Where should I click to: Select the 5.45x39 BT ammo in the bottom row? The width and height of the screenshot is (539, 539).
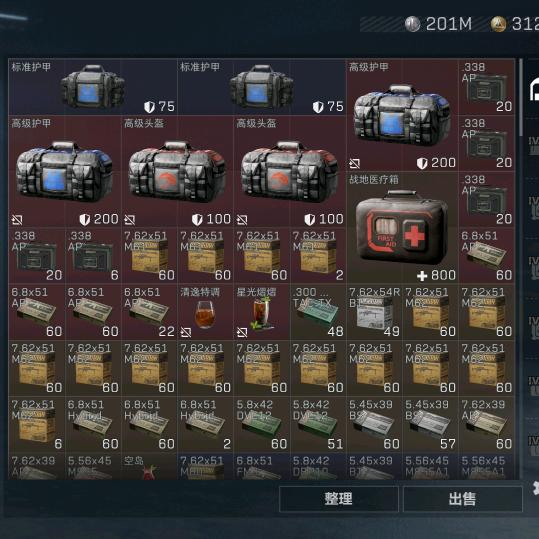[x=374, y=466]
